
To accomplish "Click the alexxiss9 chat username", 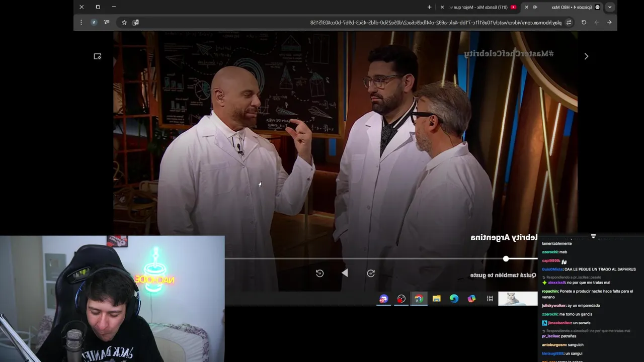I will [x=557, y=283].
